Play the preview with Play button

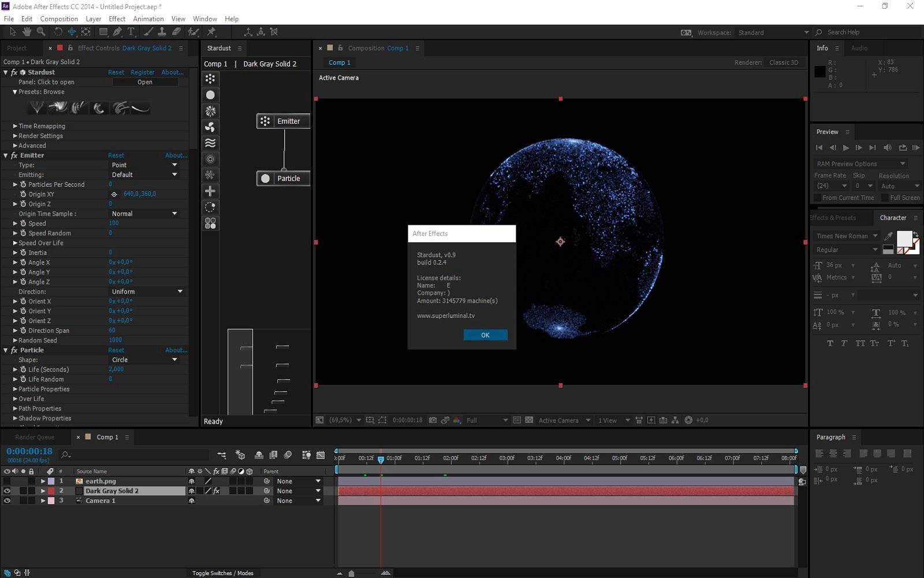[x=846, y=148]
